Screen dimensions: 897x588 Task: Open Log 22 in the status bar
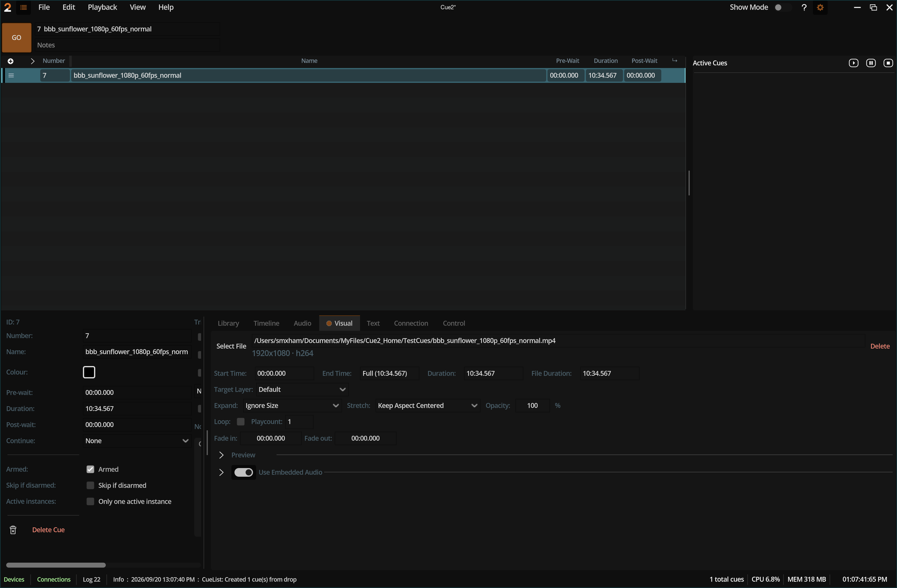pos(92,579)
